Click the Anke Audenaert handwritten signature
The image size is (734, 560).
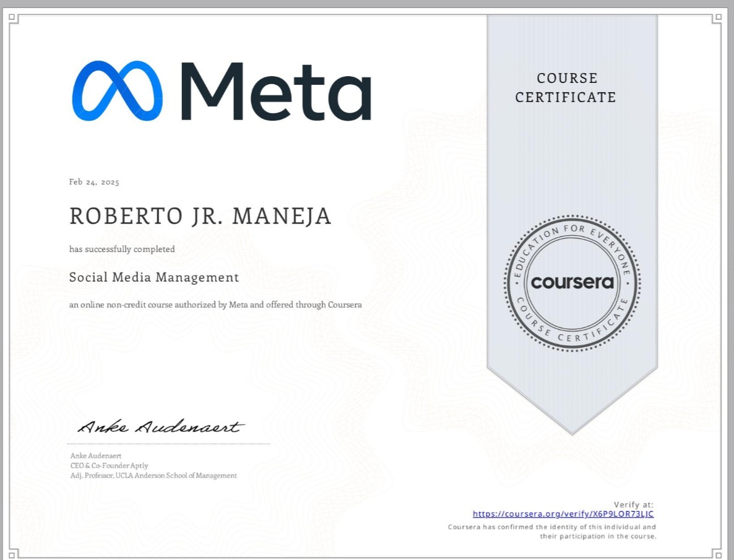click(x=160, y=426)
